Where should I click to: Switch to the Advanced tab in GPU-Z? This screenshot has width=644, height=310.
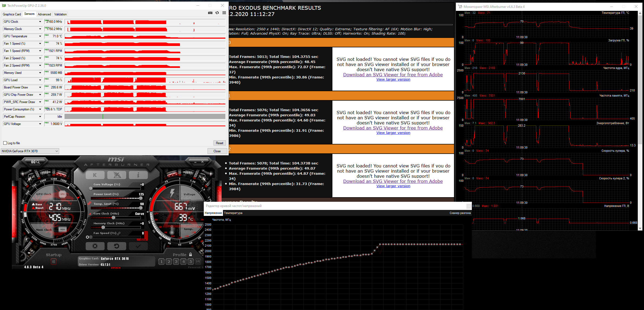click(x=44, y=14)
